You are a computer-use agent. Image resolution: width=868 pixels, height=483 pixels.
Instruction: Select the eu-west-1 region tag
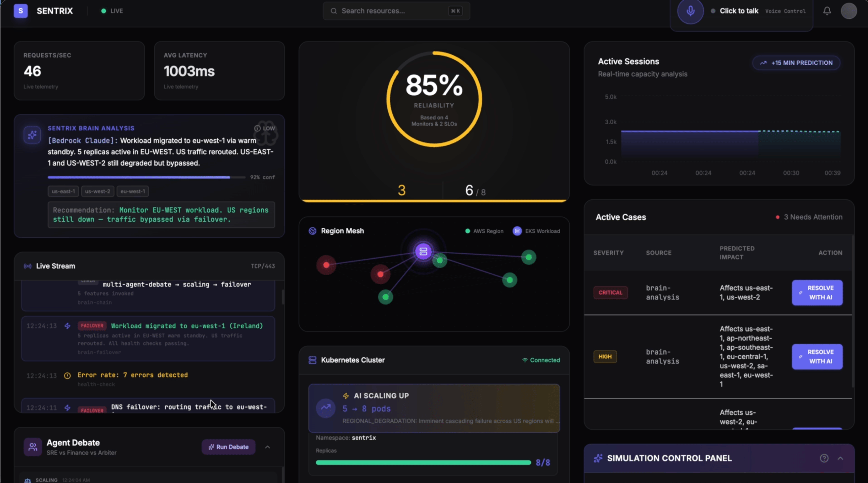(x=132, y=191)
